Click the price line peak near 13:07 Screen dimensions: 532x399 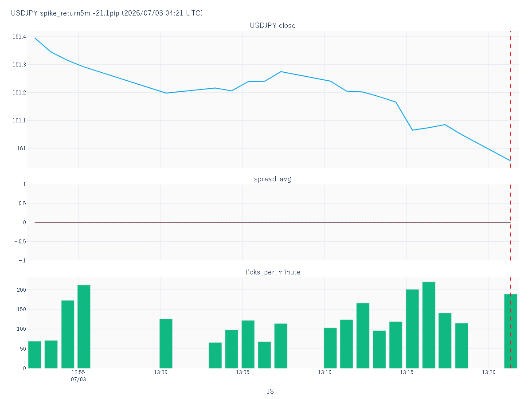[281, 71]
